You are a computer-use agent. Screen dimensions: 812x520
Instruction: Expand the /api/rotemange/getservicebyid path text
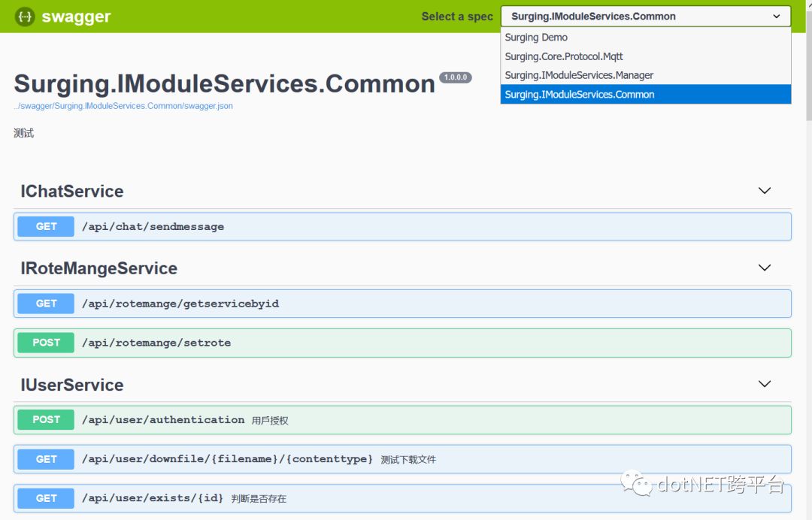180,304
